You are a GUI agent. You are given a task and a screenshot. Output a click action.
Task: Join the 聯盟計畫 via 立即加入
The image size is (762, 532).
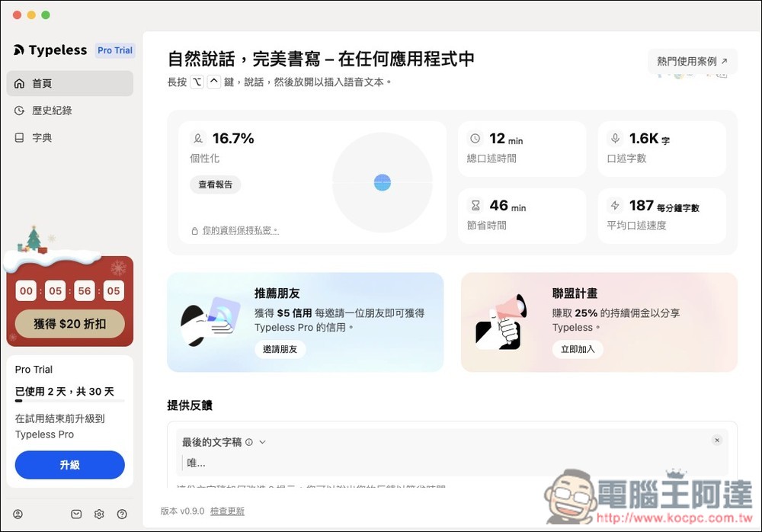[x=578, y=349]
